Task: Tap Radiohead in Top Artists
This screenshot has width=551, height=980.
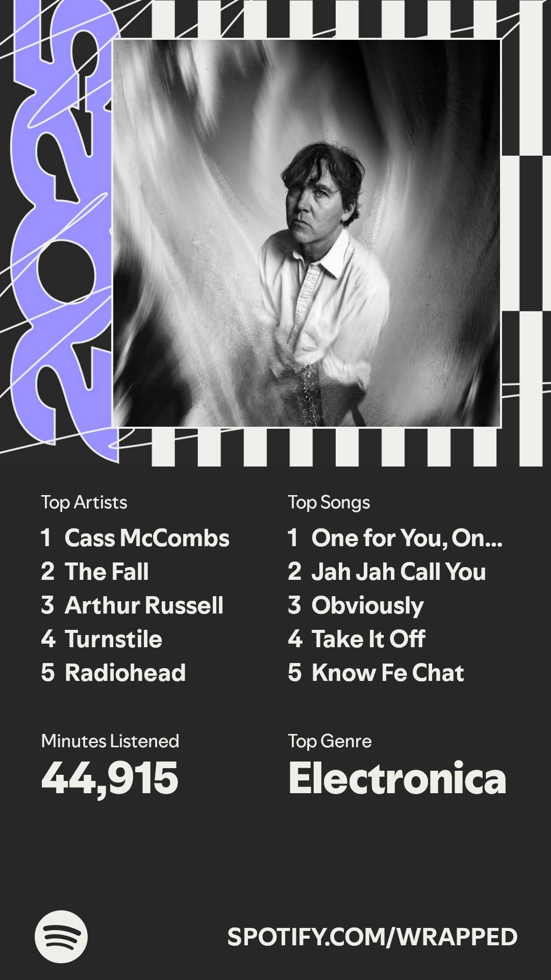Action: (125, 673)
